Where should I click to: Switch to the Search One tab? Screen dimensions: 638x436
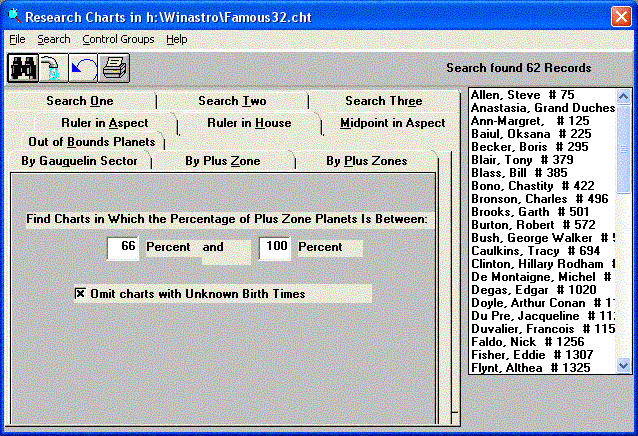click(x=80, y=101)
